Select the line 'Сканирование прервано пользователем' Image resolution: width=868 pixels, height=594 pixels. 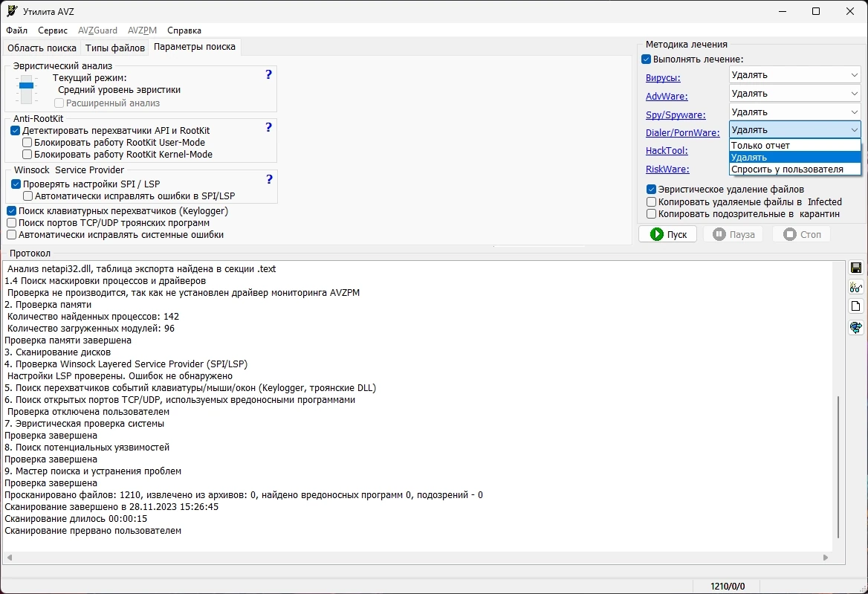[93, 531]
